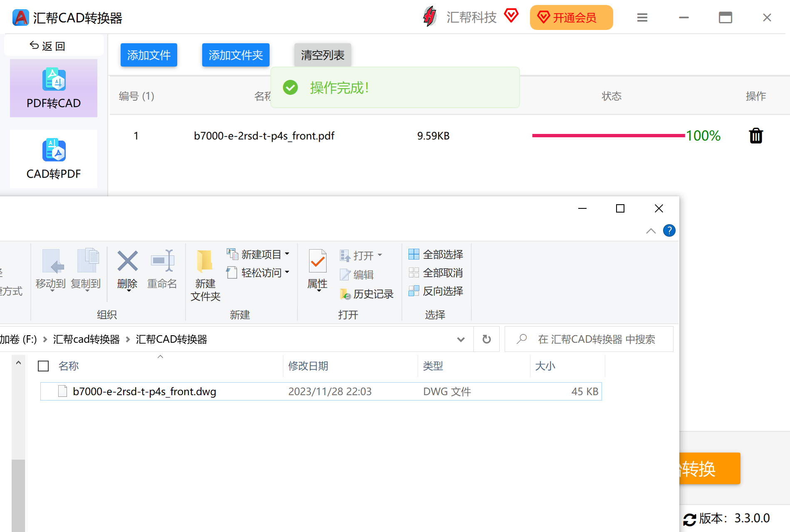Click the 开通会员 membership button

(571, 17)
